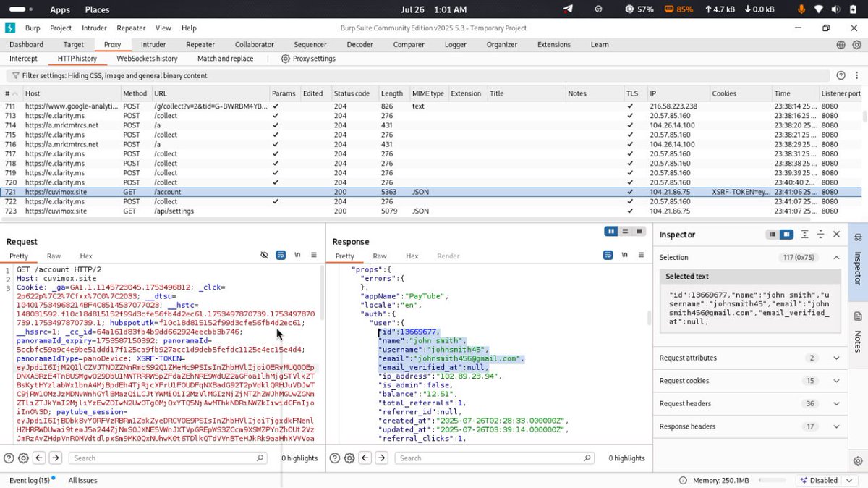
Task: Go to previous match in Response search
Action: coord(365,458)
